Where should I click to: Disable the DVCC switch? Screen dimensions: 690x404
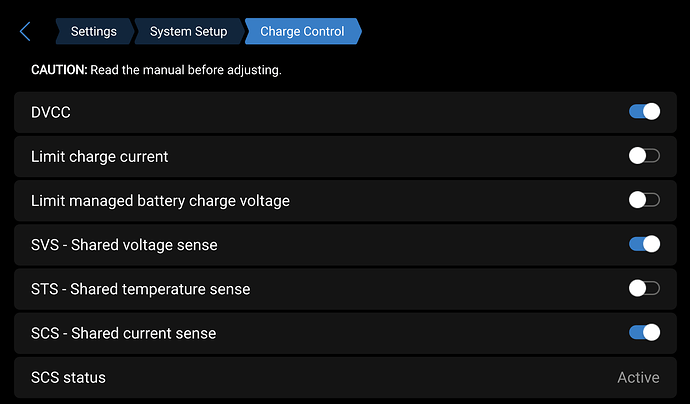pos(644,112)
